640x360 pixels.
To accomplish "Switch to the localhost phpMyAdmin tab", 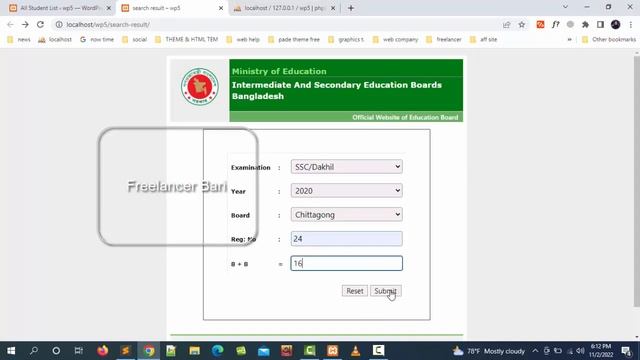I will [x=284, y=8].
